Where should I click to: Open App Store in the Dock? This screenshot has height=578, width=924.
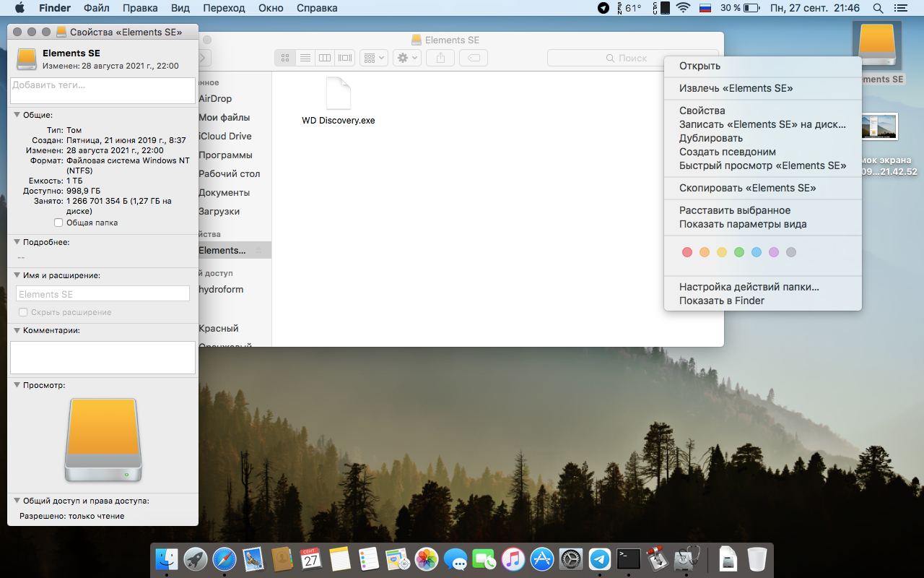pos(542,558)
